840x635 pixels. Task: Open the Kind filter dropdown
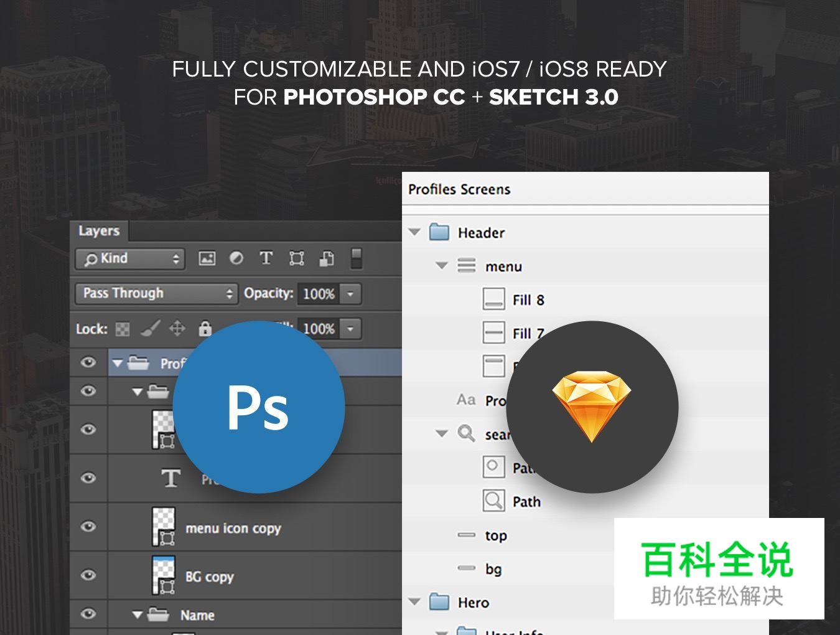click(129, 258)
